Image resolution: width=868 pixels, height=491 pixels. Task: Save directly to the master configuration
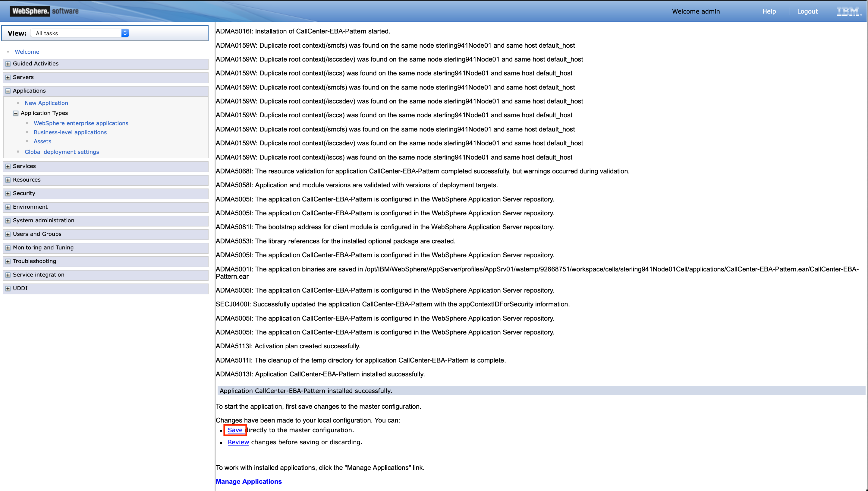pos(235,430)
